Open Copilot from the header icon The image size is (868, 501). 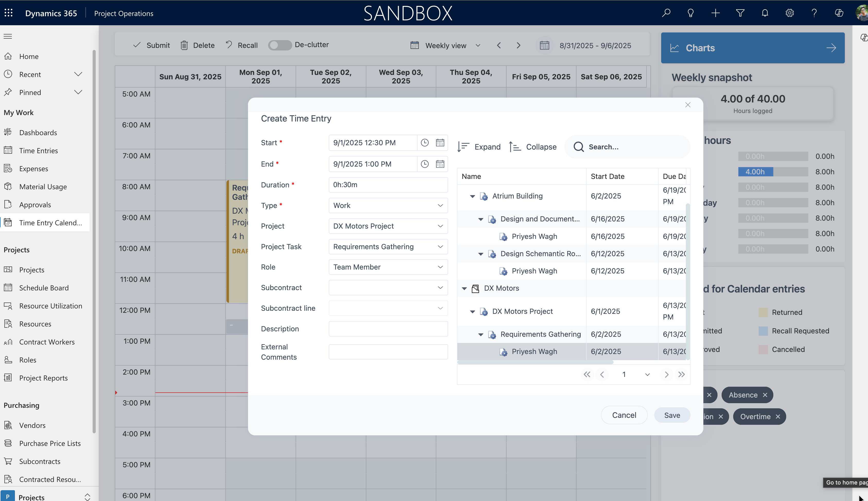[x=838, y=13]
